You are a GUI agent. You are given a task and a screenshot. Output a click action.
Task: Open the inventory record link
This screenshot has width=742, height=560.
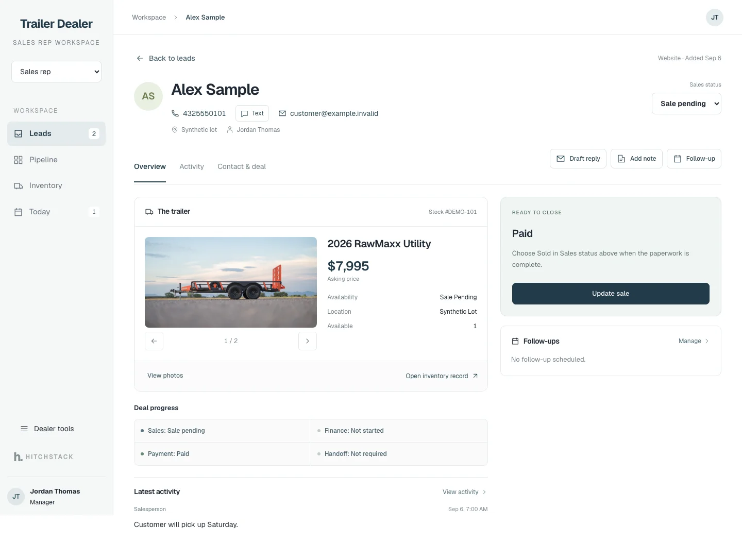(442, 376)
